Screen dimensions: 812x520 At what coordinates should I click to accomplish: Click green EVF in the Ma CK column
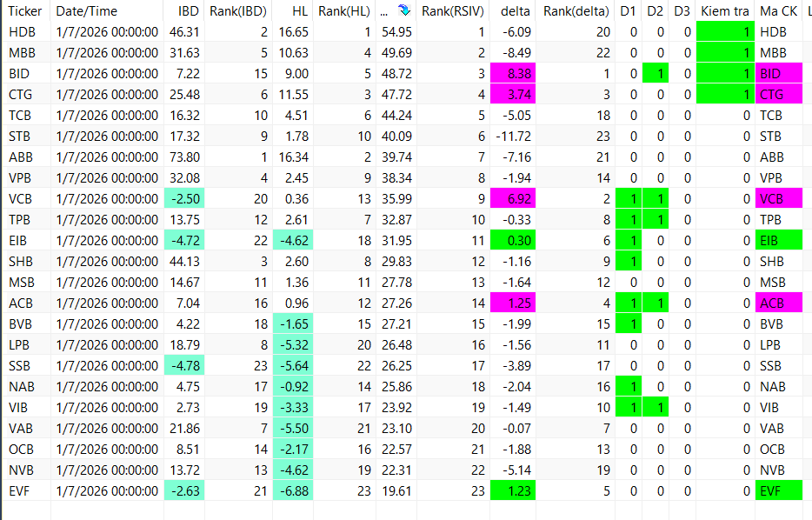point(779,491)
